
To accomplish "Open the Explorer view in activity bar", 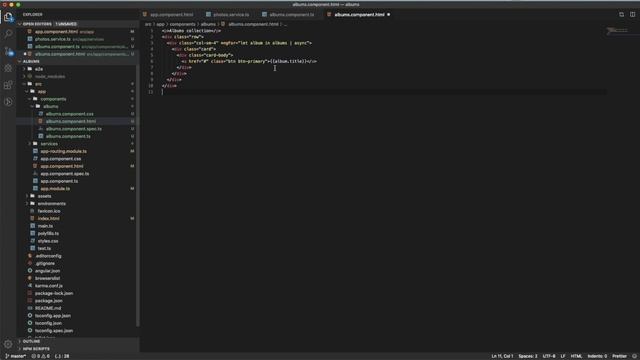I will coord(8,17).
